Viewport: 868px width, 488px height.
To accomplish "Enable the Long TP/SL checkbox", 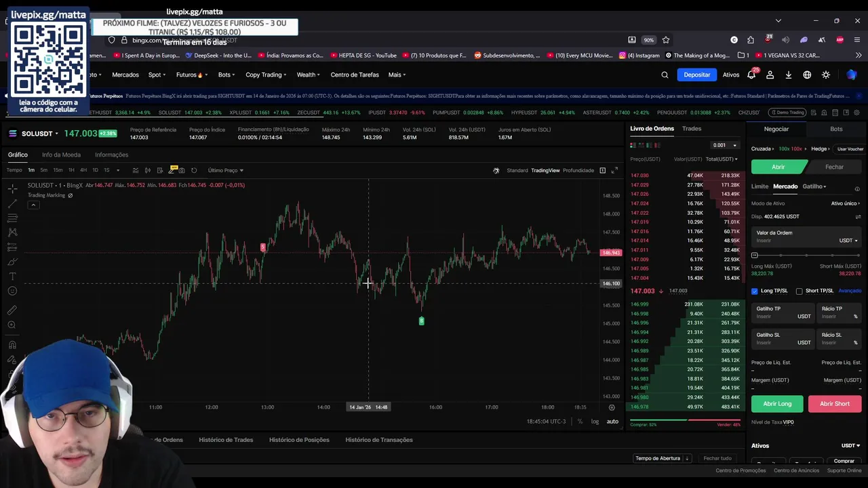I will [755, 291].
